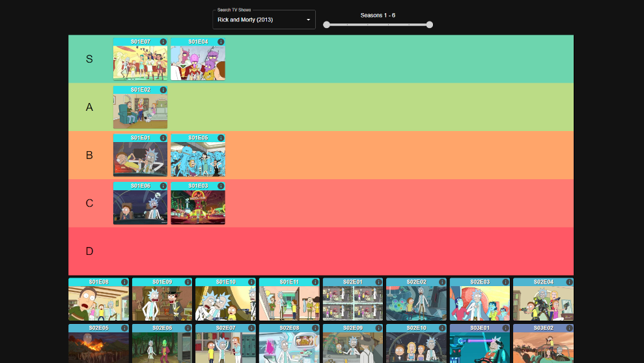Click info icon on S02E01 card
Screen dimensions: 644x363
click(378, 282)
